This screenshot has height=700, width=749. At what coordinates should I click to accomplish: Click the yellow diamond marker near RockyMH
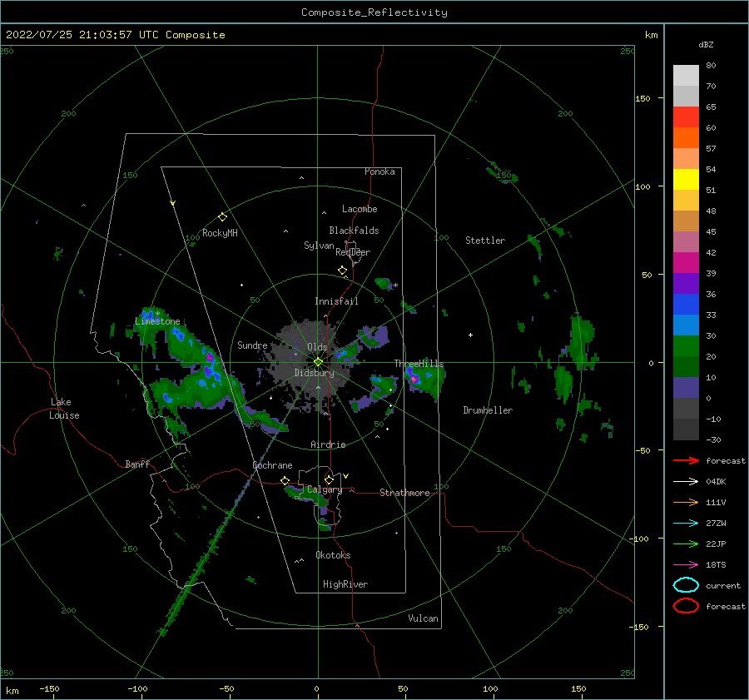pyautogui.click(x=222, y=217)
